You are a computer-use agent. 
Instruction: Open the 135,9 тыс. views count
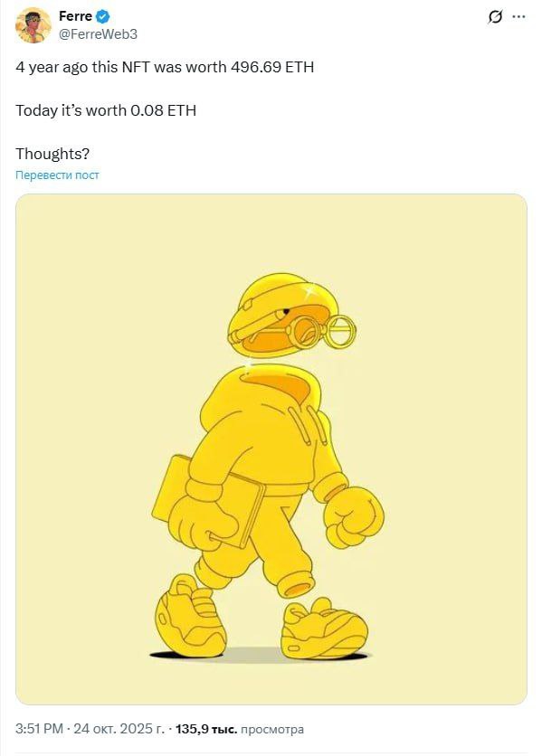tap(206, 729)
